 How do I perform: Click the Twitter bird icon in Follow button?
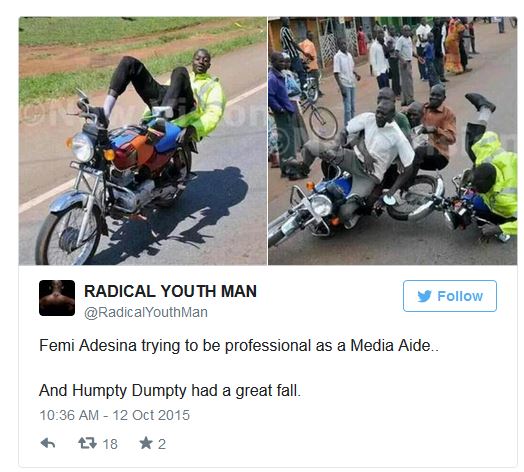[424, 296]
